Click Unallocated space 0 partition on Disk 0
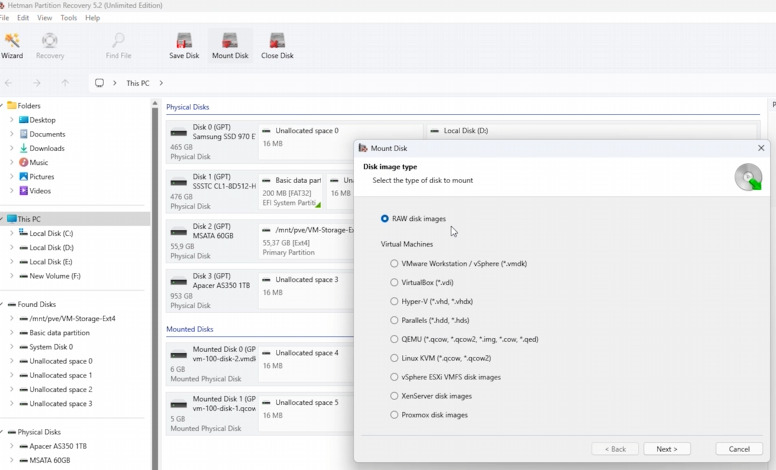776x470 pixels. (x=341, y=141)
